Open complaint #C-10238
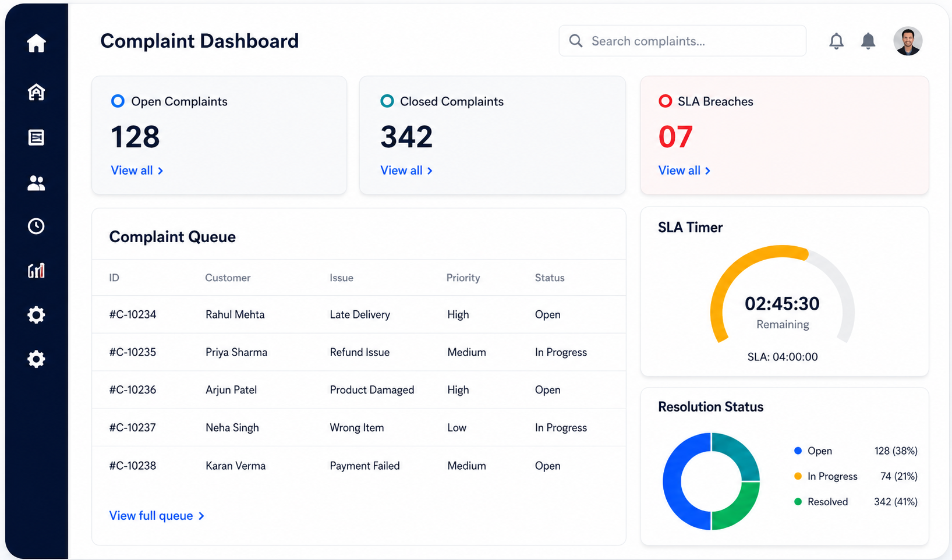The width and height of the screenshot is (952, 560). point(133,466)
